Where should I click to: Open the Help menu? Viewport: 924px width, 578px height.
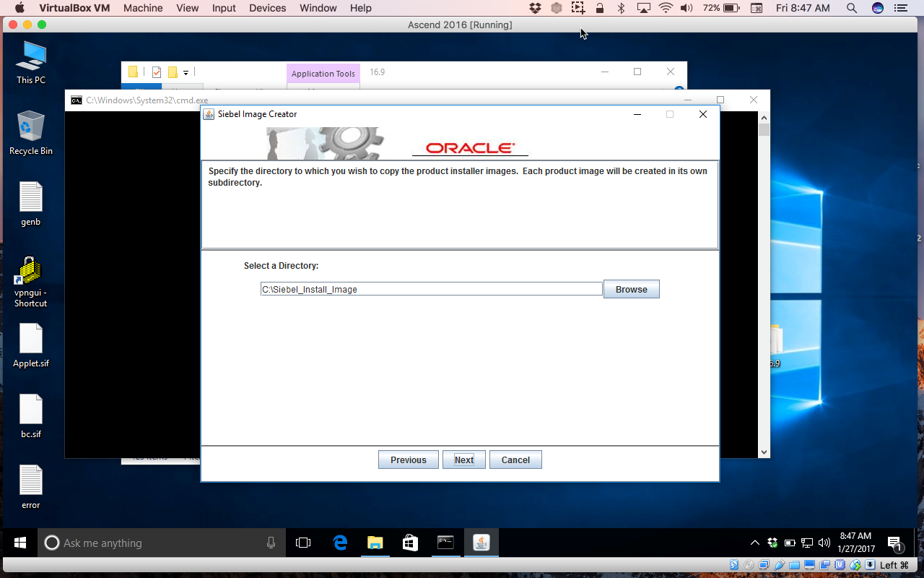click(361, 8)
